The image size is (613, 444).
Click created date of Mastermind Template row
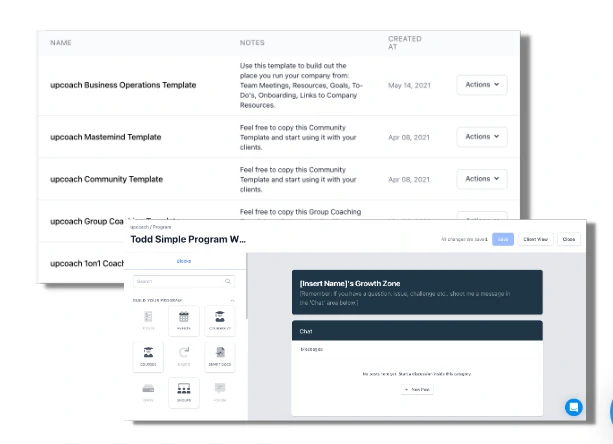coord(409,137)
